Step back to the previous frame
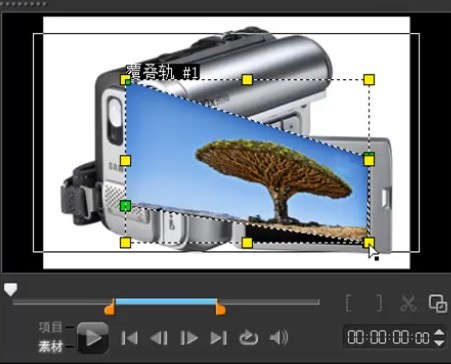451x364 pixels. (x=159, y=338)
